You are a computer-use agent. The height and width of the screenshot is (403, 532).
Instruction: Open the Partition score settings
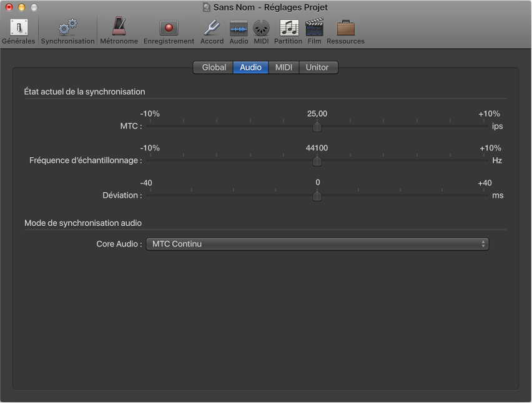click(x=288, y=32)
